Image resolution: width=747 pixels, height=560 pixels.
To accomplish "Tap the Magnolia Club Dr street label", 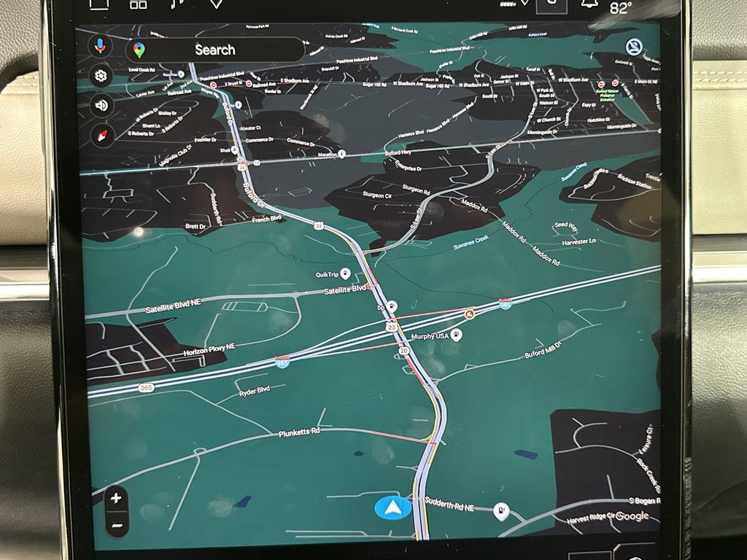I will click(x=176, y=157).
